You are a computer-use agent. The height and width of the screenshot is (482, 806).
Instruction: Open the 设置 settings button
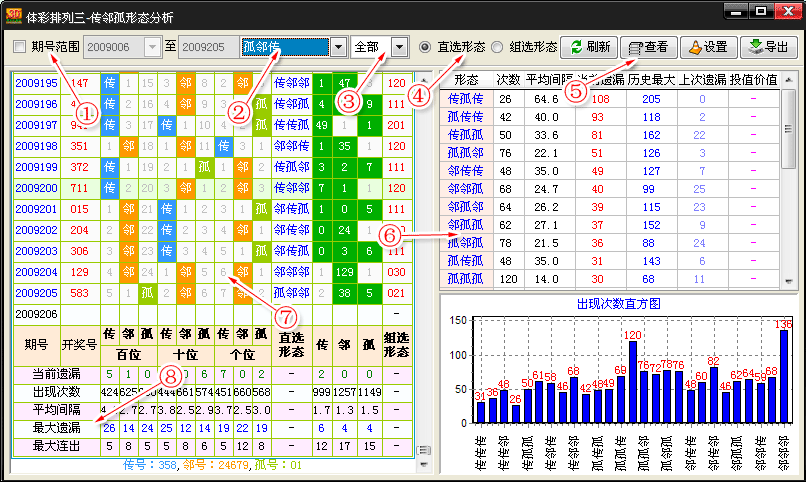tap(708, 47)
